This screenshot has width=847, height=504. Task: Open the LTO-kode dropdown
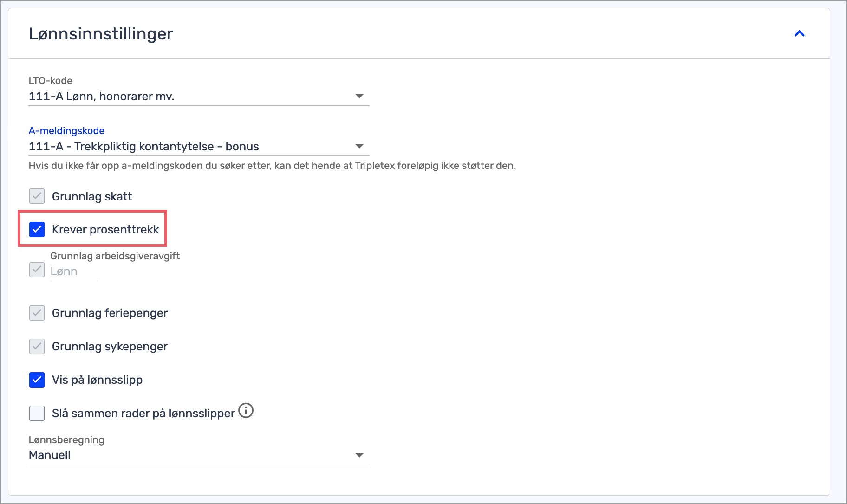[x=199, y=97]
